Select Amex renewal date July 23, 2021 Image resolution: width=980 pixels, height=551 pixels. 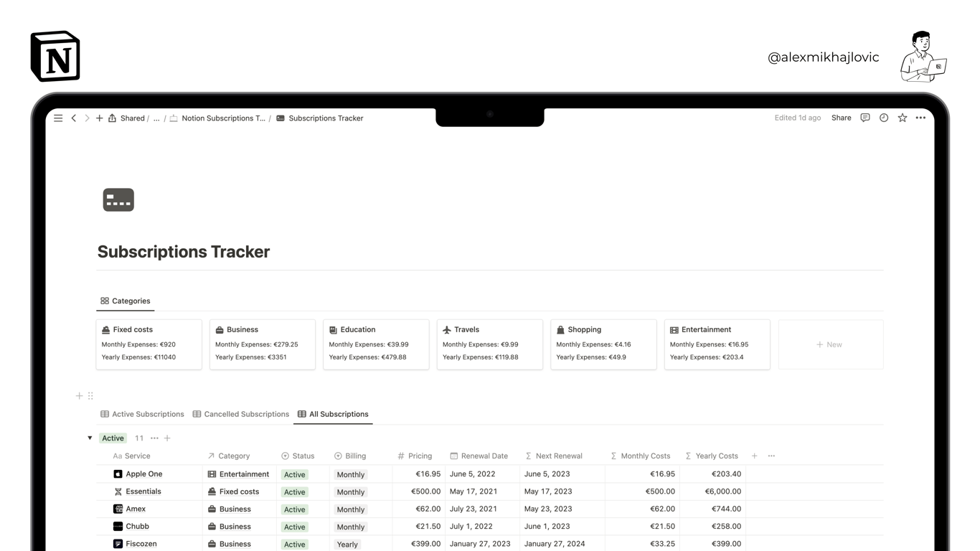473,509
